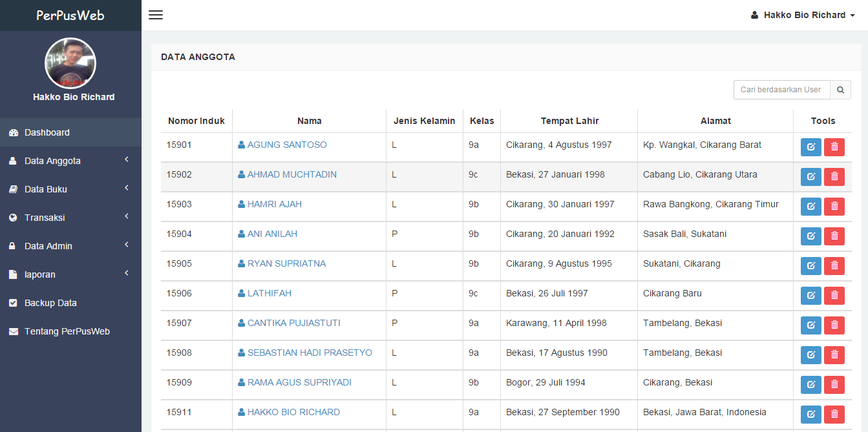
Task: Click the Alamat column header
Action: (x=715, y=121)
